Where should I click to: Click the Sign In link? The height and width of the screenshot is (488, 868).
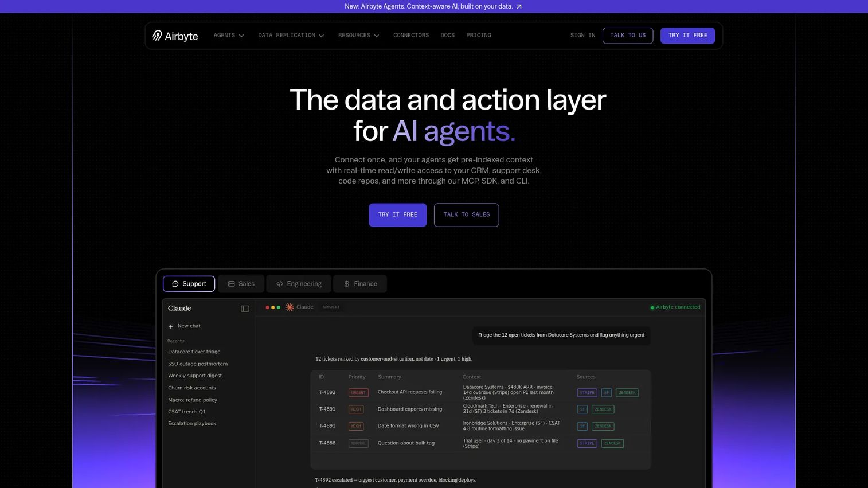click(x=583, y=36)
